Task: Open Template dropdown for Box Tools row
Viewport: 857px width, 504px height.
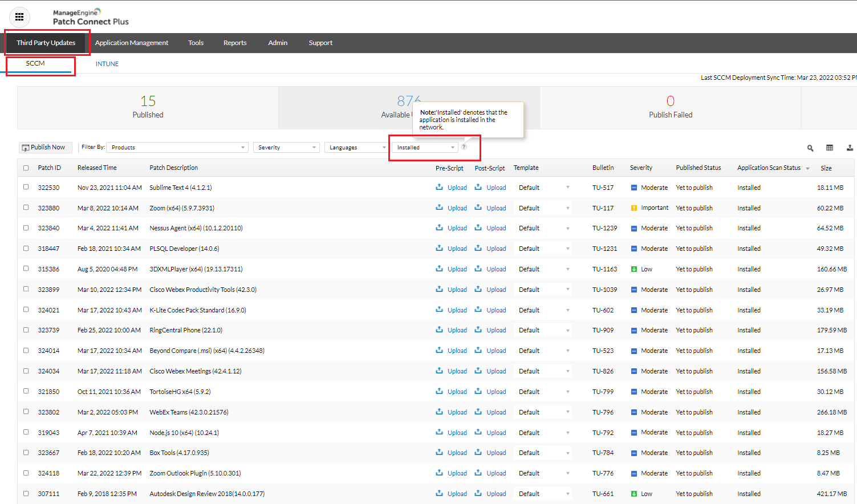Action: (x=543, y=453)
